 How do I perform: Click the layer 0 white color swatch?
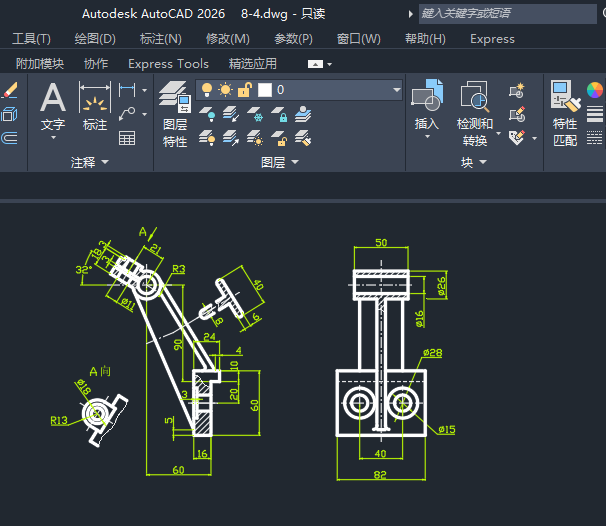pyautogui.click(x=265, y=90)
